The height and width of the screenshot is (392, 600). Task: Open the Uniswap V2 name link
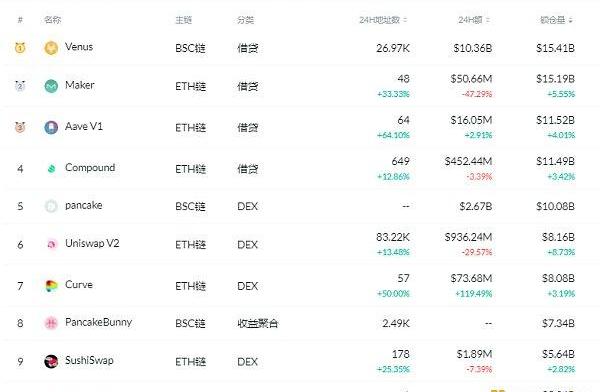point(92,243)
